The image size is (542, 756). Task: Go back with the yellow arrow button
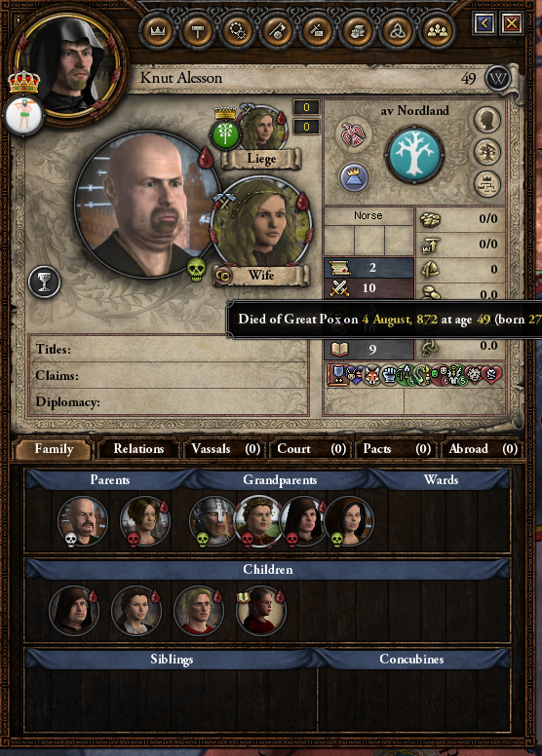click(x=484, y=22)
